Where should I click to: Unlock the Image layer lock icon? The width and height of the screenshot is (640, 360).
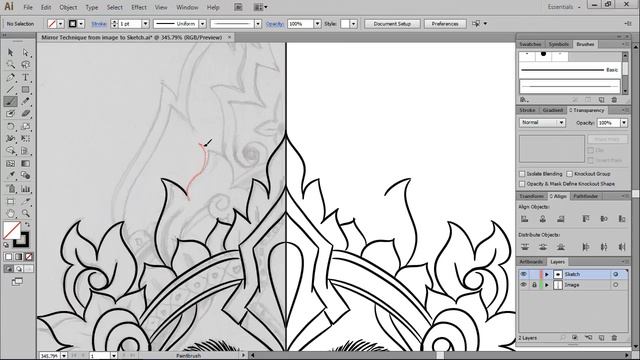(534, 285)
